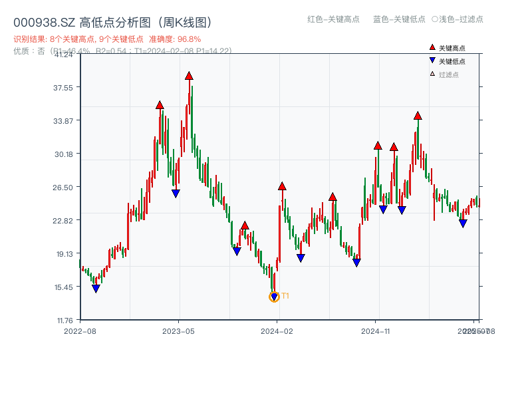This screenshot has width=532, height=399.
Task: Click the red triangle marker above the 2024-02 peak
Action: (283, 186)
